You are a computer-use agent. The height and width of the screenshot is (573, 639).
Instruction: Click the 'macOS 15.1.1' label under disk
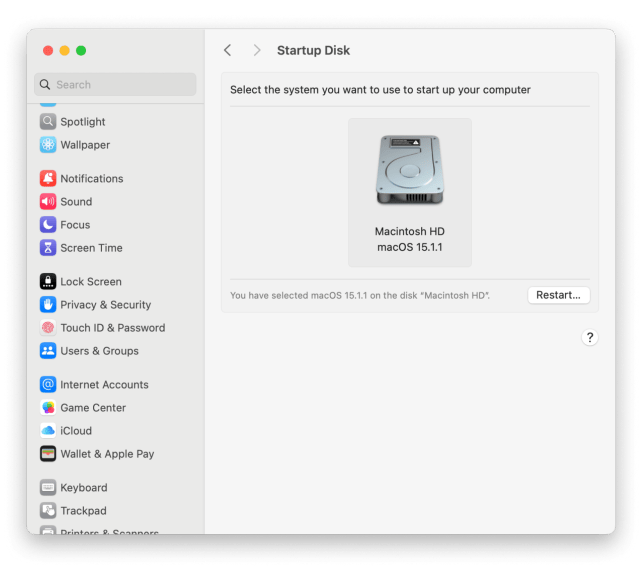pos(410,247)
